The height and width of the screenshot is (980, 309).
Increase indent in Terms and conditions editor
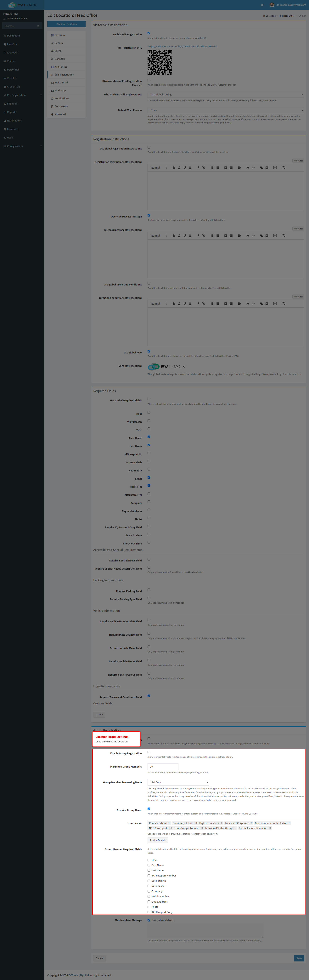click(x=231, y=304)
